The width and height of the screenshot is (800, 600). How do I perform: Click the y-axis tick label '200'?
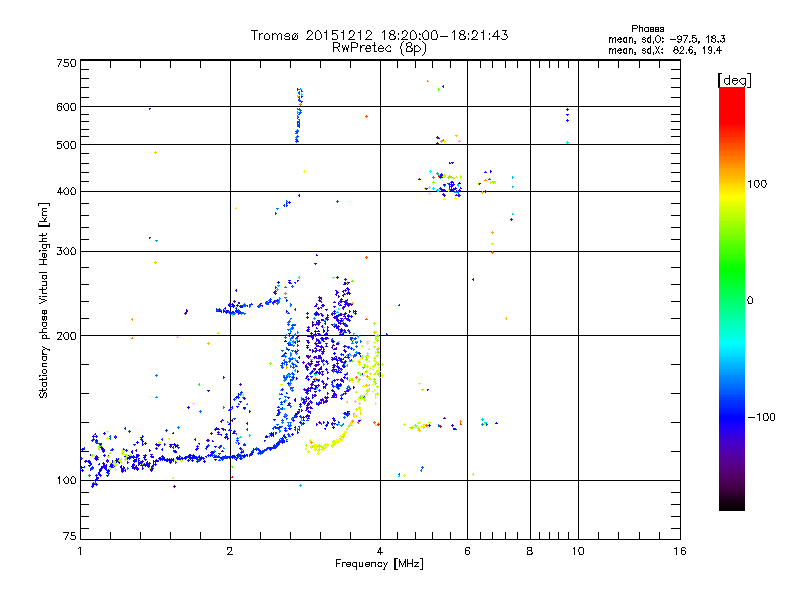coord(66,336)
